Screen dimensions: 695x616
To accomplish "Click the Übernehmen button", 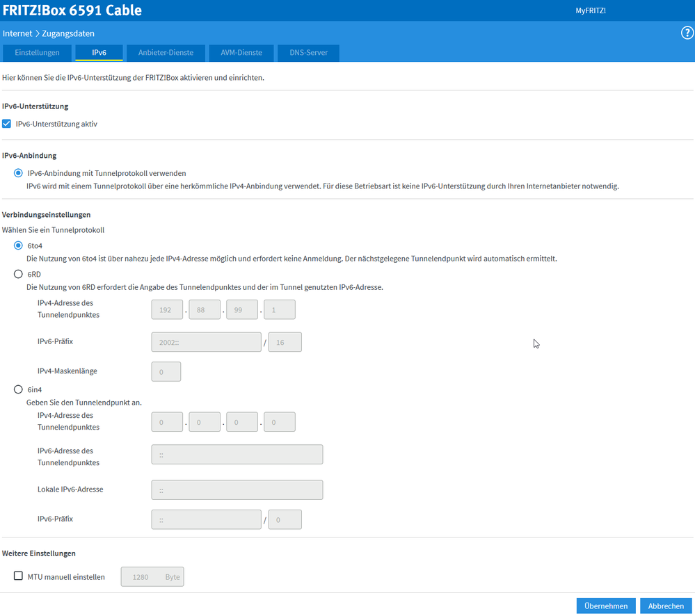I will 606,606.
